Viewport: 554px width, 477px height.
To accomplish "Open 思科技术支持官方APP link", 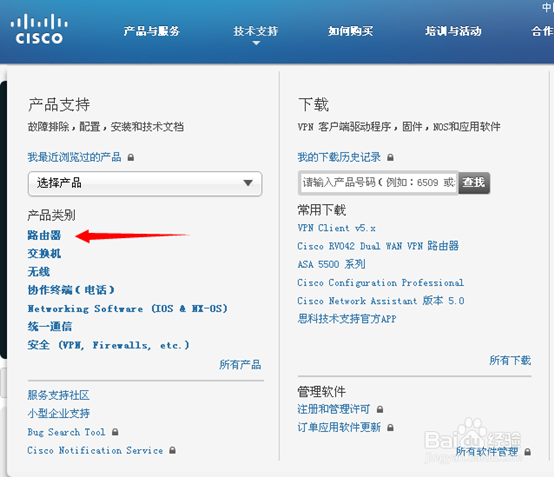I will click(x=347, y=319).
